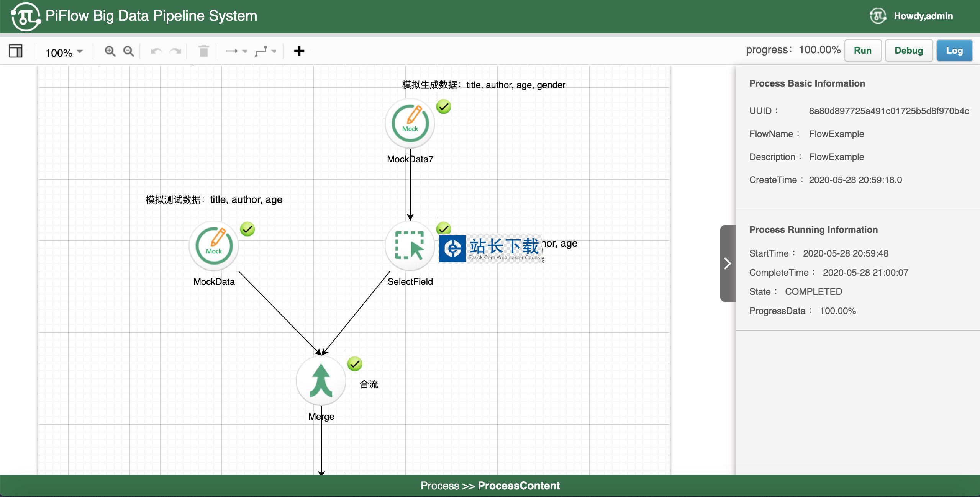Select the Merge node icon
980x497 pixels.
tap(321, 381)
